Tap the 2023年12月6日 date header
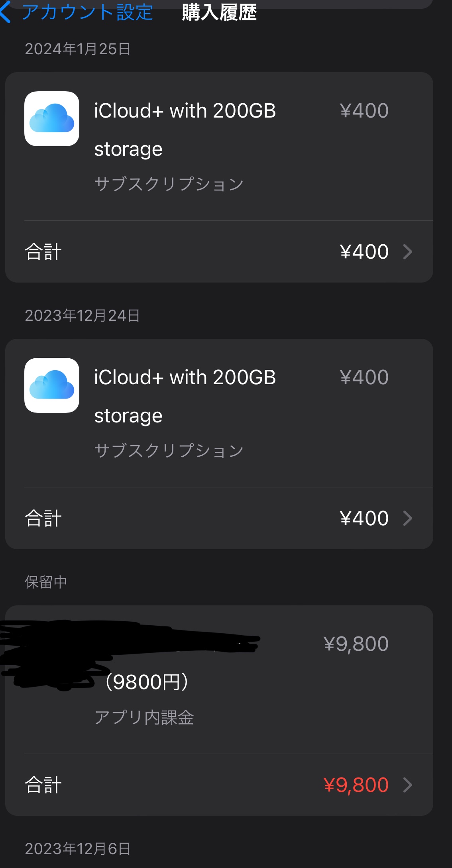Image resolution: width=452 pixels, height=868 pixels. pyautogui.click(x=78, y=849)
